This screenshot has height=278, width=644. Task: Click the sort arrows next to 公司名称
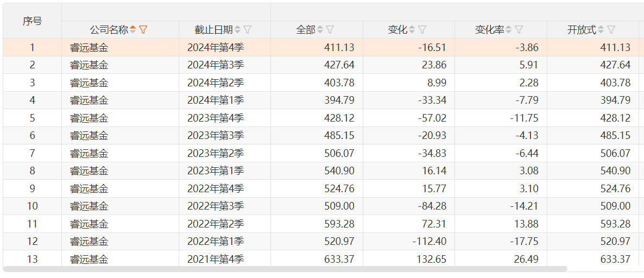[x=133, y=30]
